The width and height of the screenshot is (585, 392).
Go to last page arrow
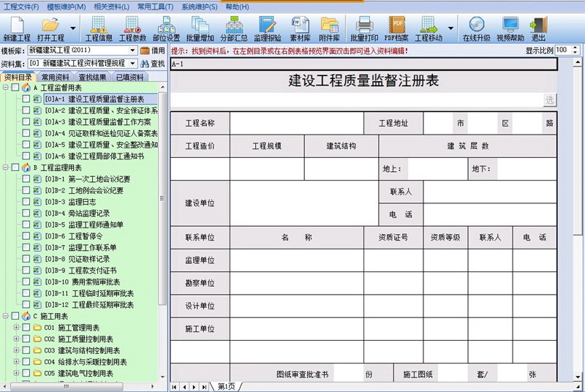pyautogui.click(x=204, y=387)
